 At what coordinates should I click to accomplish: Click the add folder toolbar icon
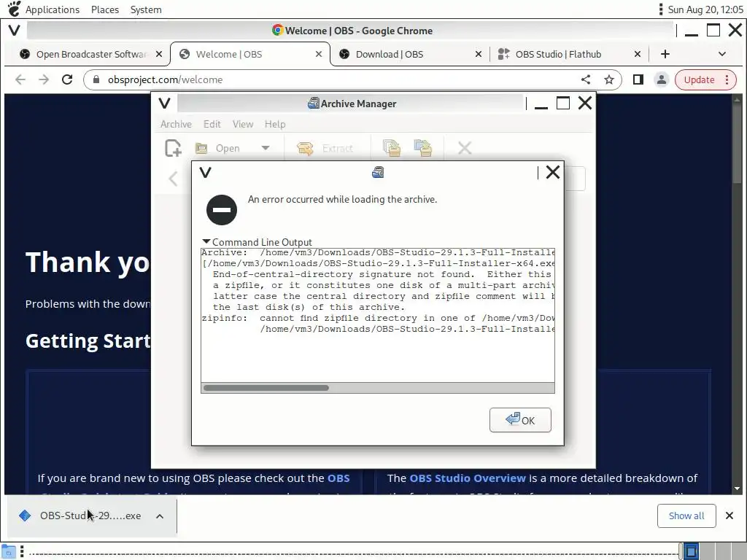point(423,148)
